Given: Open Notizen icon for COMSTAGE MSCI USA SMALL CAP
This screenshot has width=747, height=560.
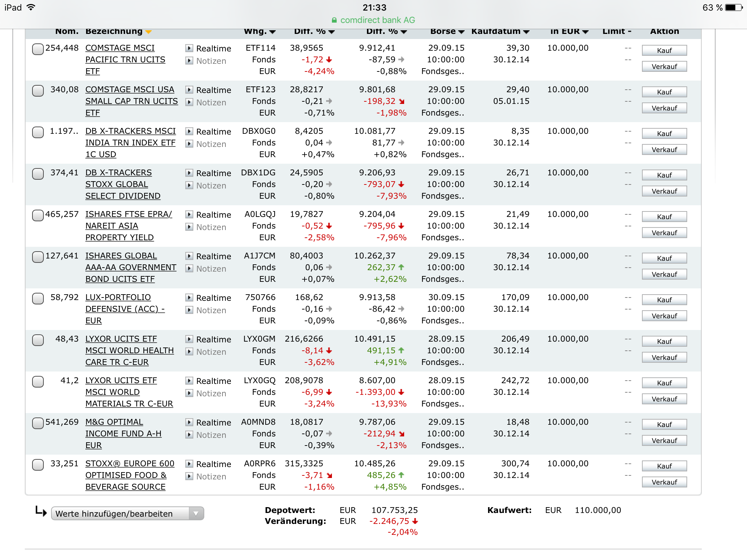Looking at the screenshot, I should click(x=189, y=102).
